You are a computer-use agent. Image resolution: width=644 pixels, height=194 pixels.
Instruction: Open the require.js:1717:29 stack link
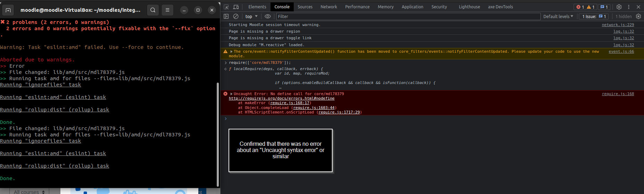coord(339,112)
